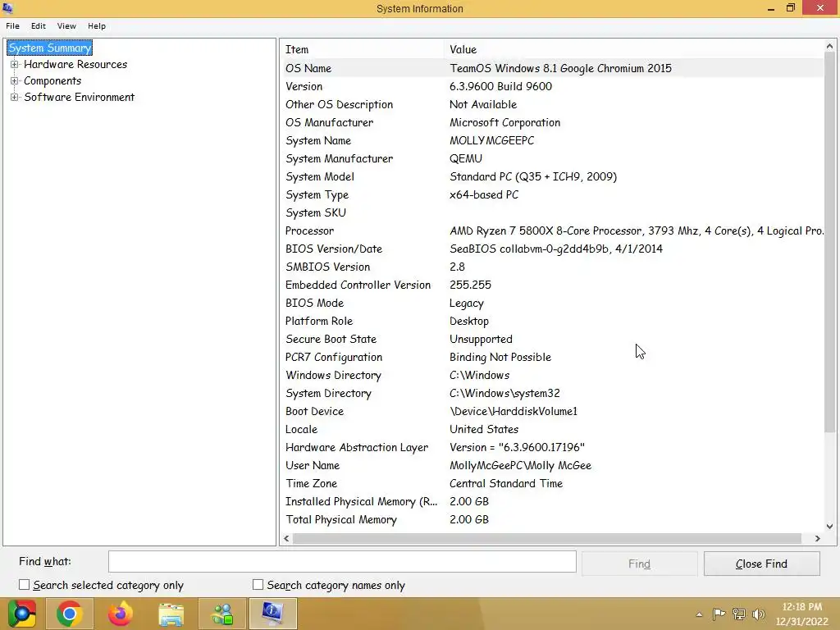Click the 'MOLLYMCGEEPC' system name value
This screenshot has width=840, height=630.
point(492,140)
